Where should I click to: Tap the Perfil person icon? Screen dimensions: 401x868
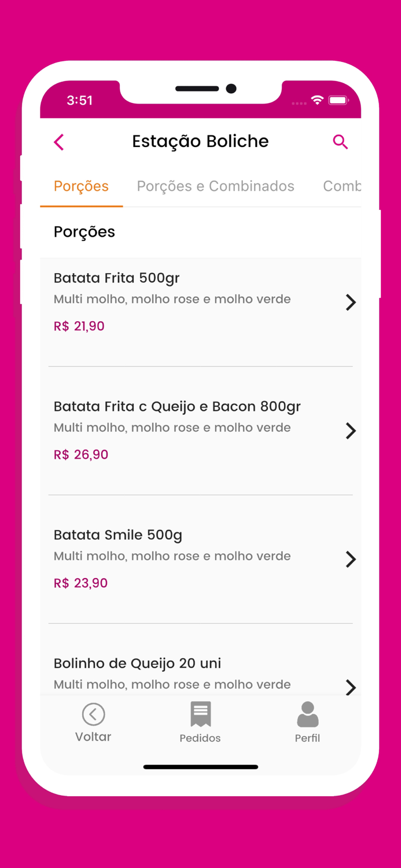(307, 714)
